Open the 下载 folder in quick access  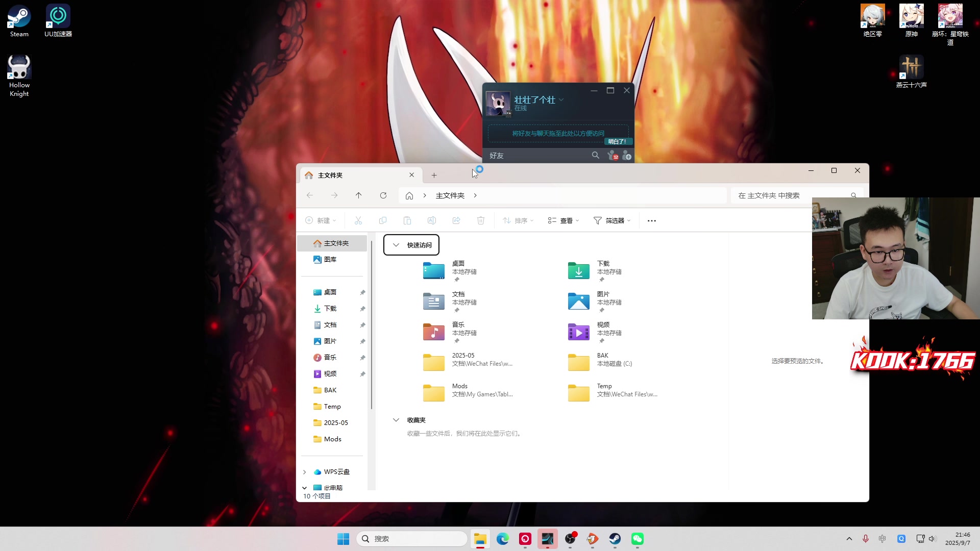(x=595, y=271)
